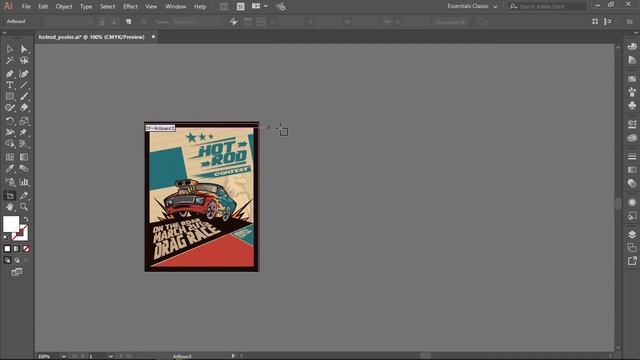Select the Pen tool

coord(10,74)
